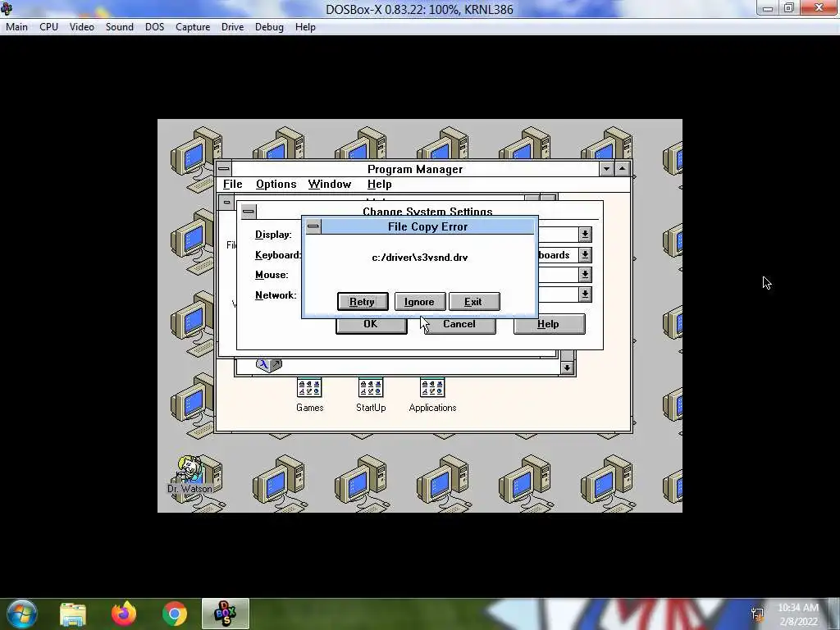Image resolution: width=840 pixels, height=630 pixels.
Task: Launch Firefox from the taskbar
Action: tap(124, 614)
